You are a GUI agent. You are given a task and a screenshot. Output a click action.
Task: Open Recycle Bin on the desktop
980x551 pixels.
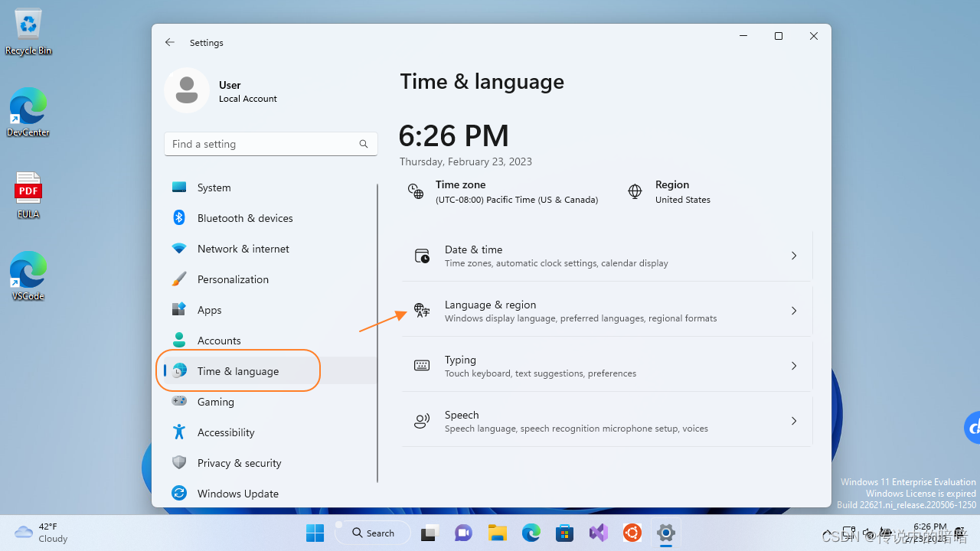pyautogui.click(x=28, y=33)
